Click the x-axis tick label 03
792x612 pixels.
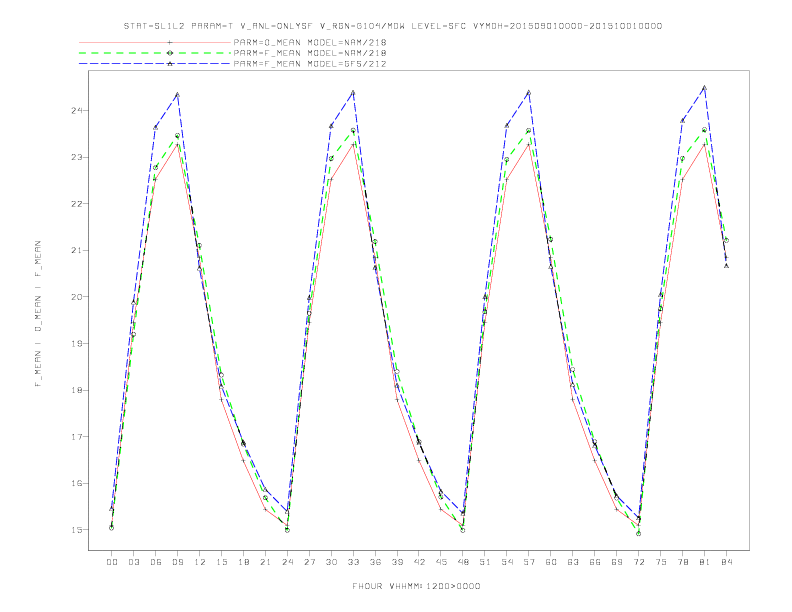coord(133,562)
